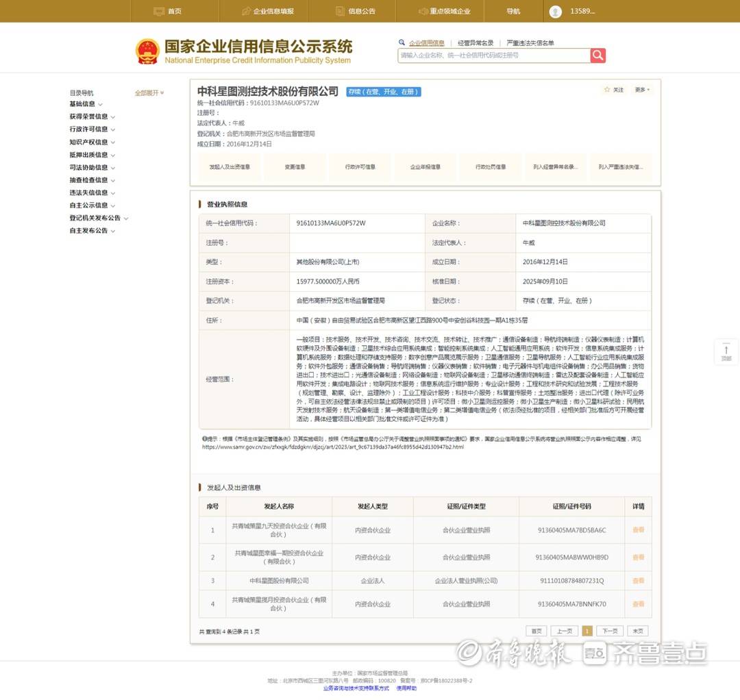
Task: Select page 1 in pagination
Action: (x=587, y=631)
